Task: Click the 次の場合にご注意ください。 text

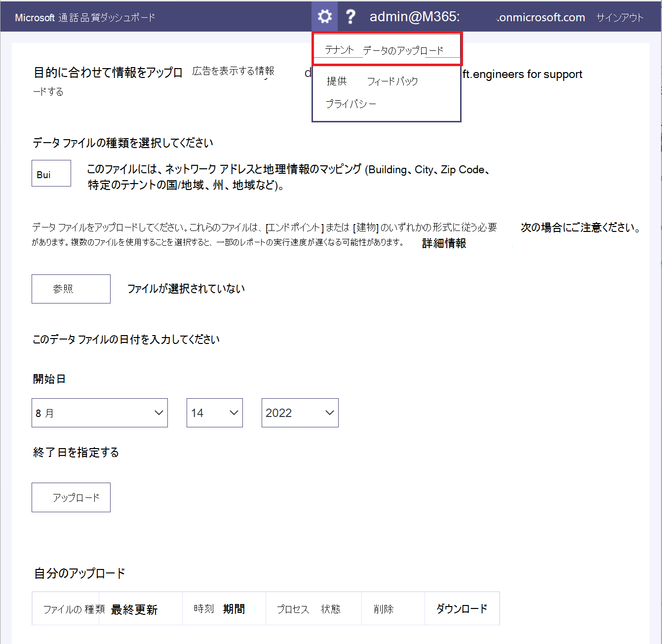Action: pyautogui.click(x=581, y=227)
